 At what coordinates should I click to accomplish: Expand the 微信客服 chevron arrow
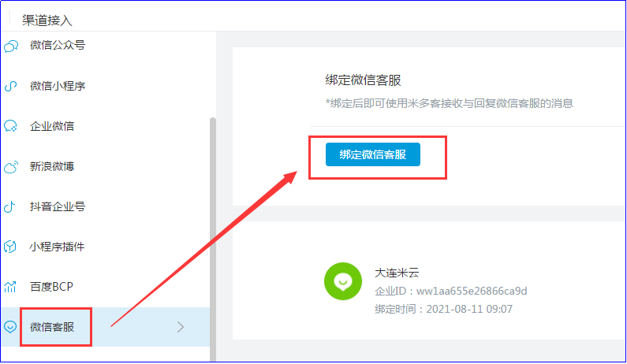[x=181, y=327]
